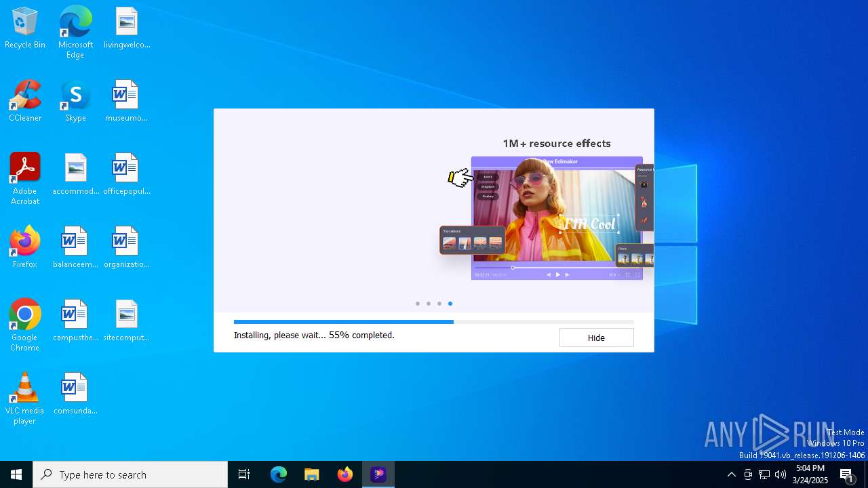
Task: Open Task View from the taskbar
Action: pyautogui.click(x=244, y=474)
